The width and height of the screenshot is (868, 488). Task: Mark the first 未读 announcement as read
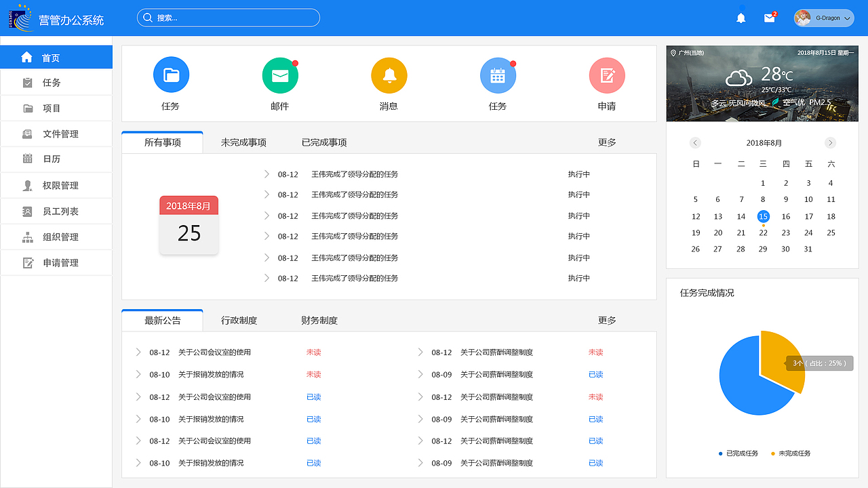pyautogui.click(x=313, y=352)
